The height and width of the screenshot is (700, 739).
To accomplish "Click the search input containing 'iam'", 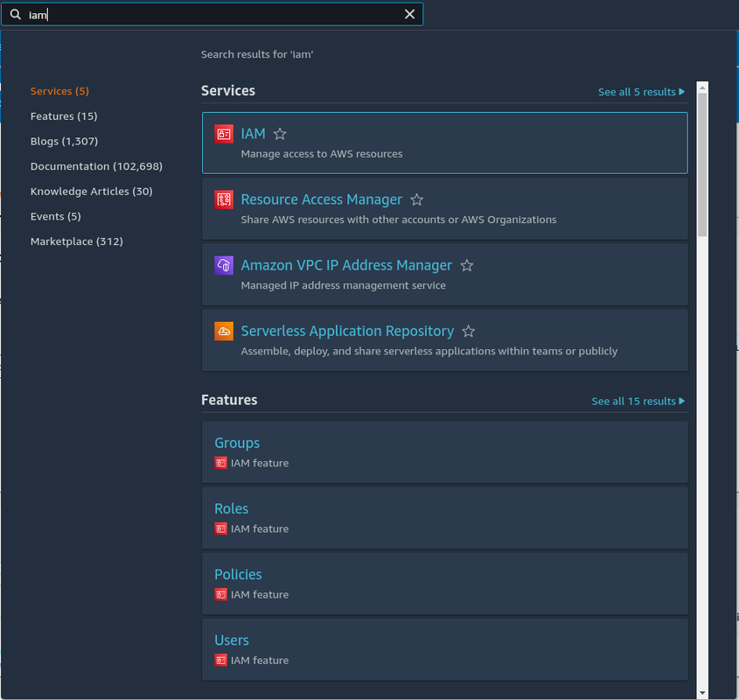I will tap(213, 15).
